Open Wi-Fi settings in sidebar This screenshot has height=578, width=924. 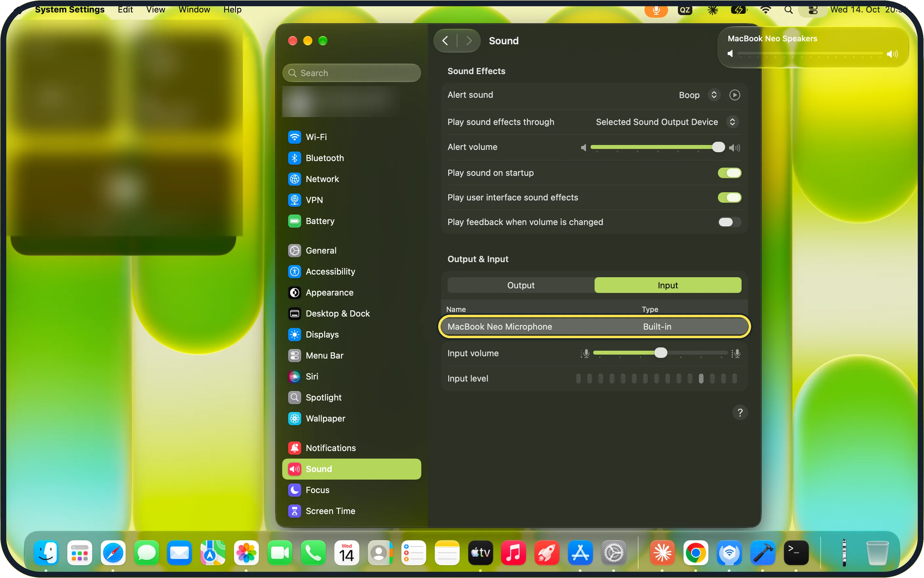click(x=351, y=137)
